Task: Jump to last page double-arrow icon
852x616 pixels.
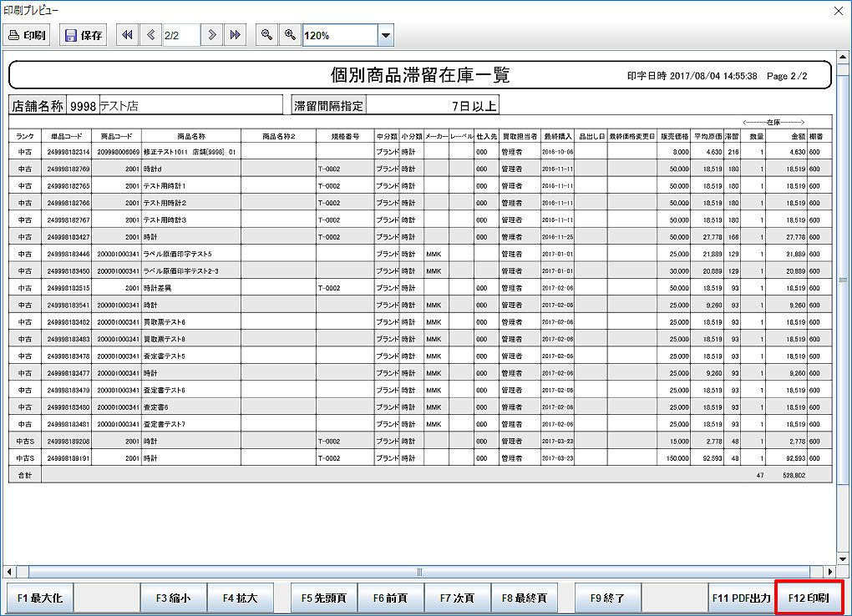Action: pyautogui.click(x=236, y=35)
